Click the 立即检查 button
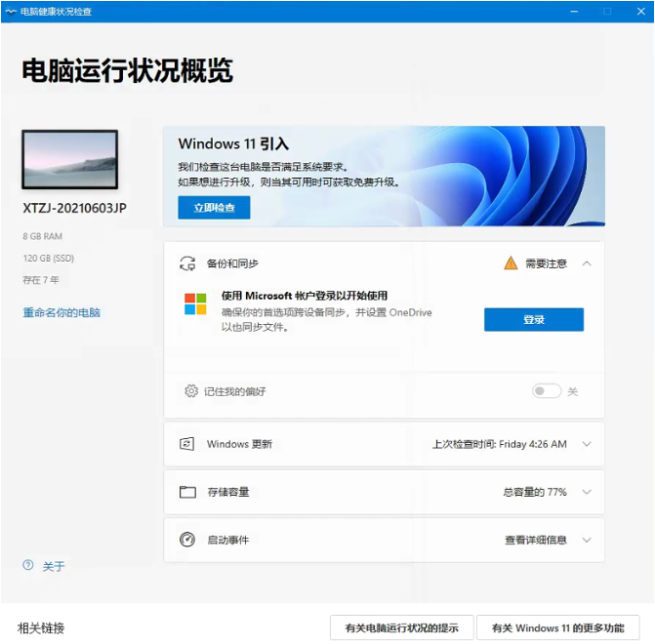The height and width of the screenshot is (644, 655). coord(214,207)
